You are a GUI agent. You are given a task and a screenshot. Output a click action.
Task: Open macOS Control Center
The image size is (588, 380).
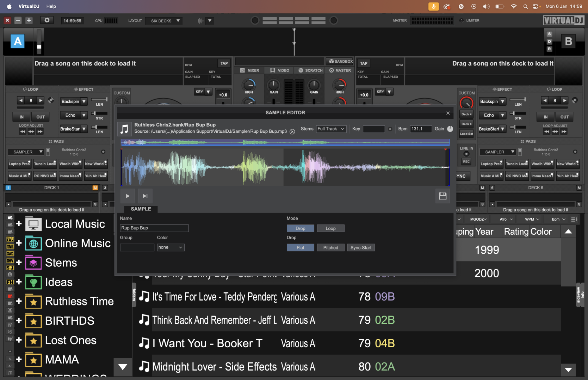pos(536,6)
